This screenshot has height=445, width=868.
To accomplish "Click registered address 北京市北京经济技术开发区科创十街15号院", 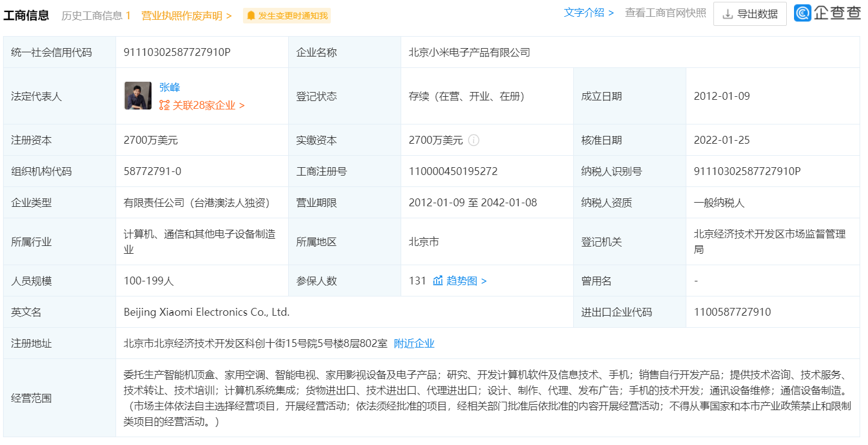I will tap(256, 343).
